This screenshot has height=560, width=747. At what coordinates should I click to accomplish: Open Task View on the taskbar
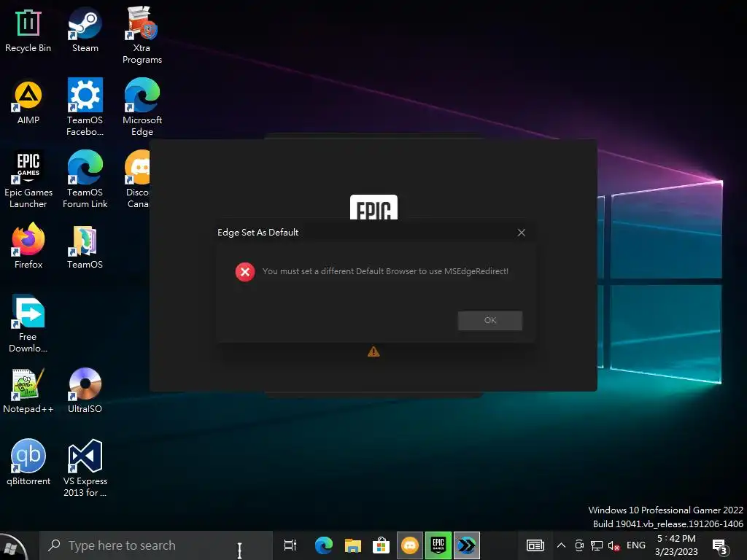(290, 545)
